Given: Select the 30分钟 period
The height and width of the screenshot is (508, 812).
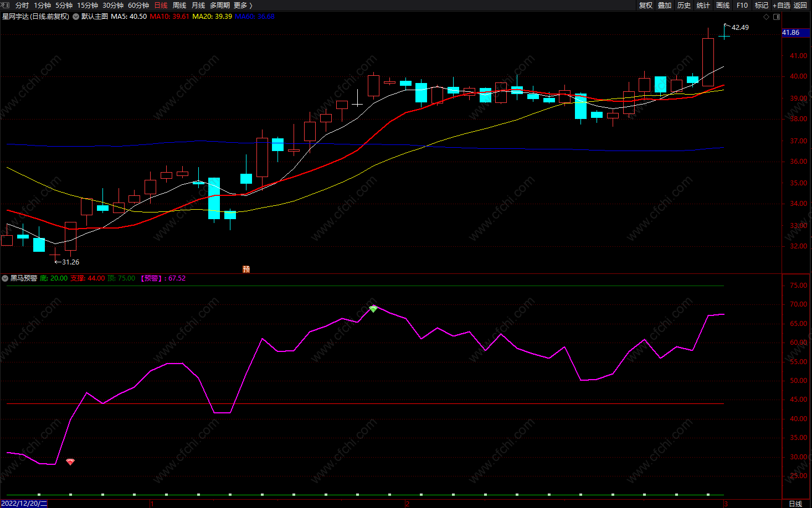Looking at the screenshot, I should point(113,5).
